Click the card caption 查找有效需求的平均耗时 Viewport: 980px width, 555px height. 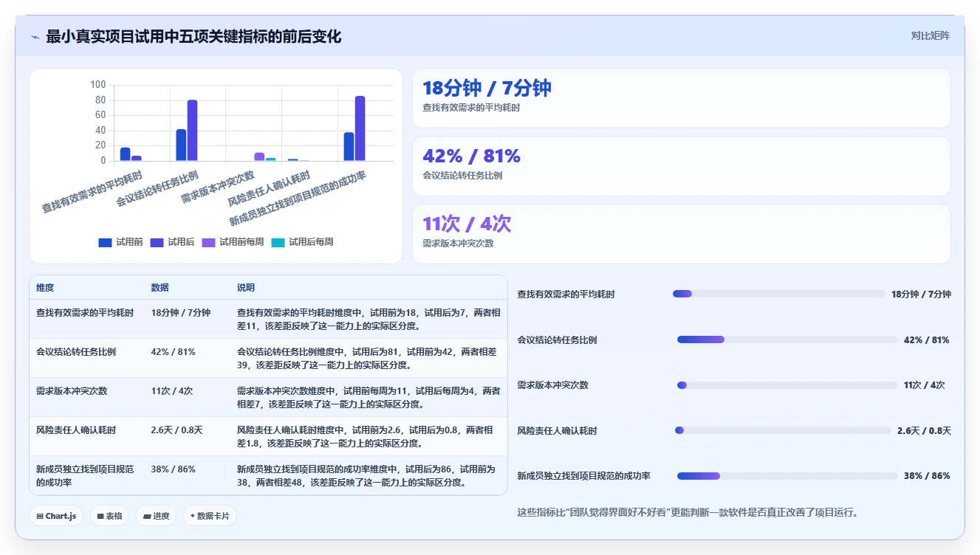[471, 108]
